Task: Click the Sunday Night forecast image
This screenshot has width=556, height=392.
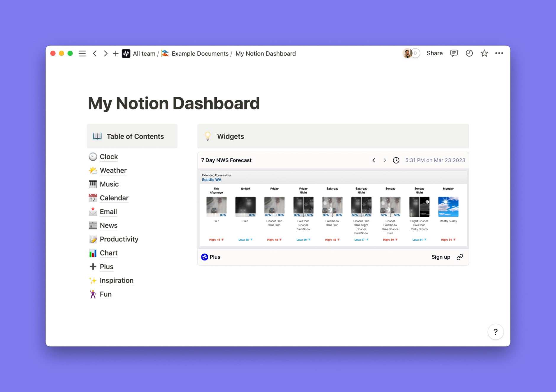Action: point(419,207)
